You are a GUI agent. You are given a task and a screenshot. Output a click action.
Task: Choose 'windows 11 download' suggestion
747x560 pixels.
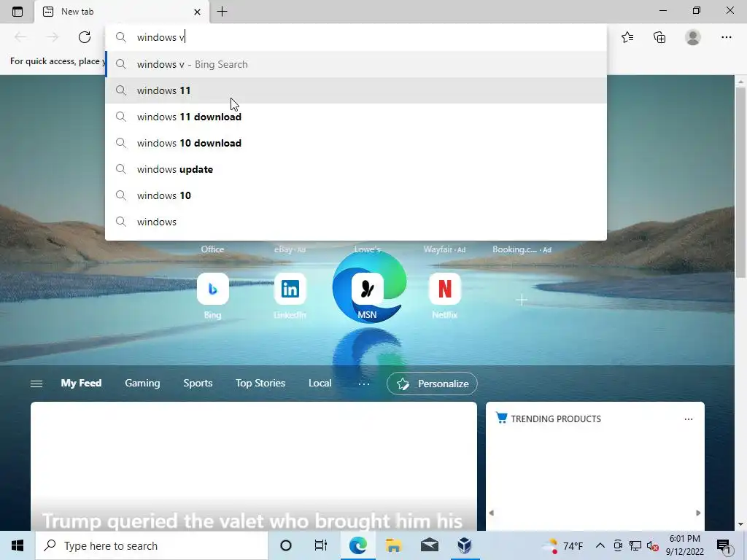tap(356, 117)
